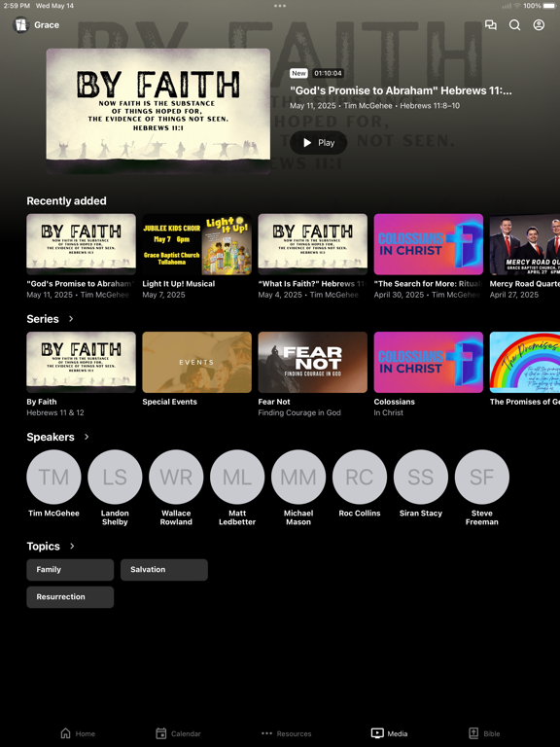Viewport: 560px width, 747px height.
Task: Tap the "Finding Courage in God" subtitle
Action: (x=299, y=412)
